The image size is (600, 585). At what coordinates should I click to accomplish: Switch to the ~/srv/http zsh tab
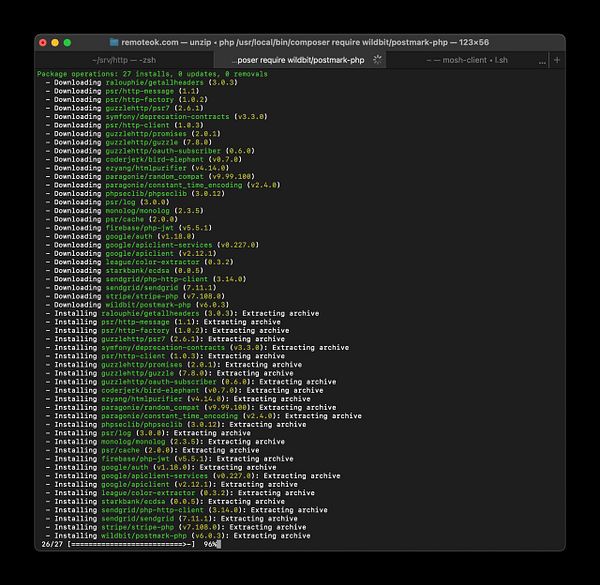(x=124, y=60)
